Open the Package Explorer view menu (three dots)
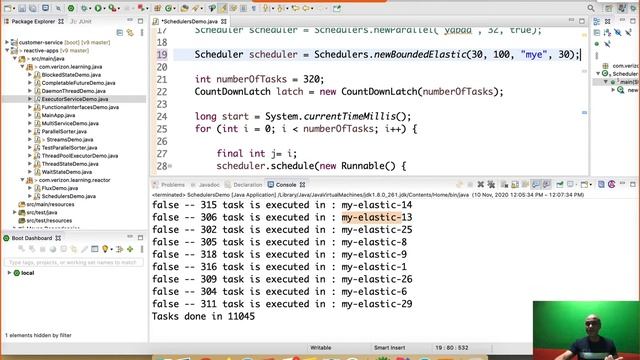The height and width of the screenshot is (360, 640). pyautogui.click(x=142, y=33)
